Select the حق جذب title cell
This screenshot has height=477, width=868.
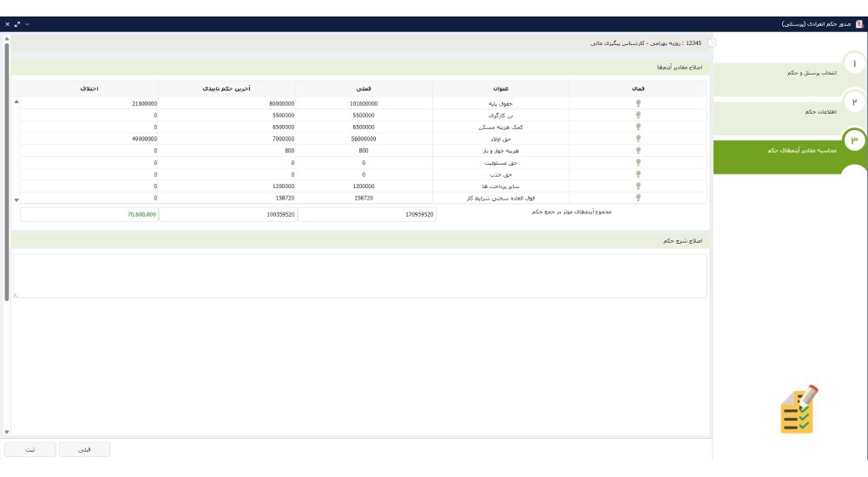501,174
